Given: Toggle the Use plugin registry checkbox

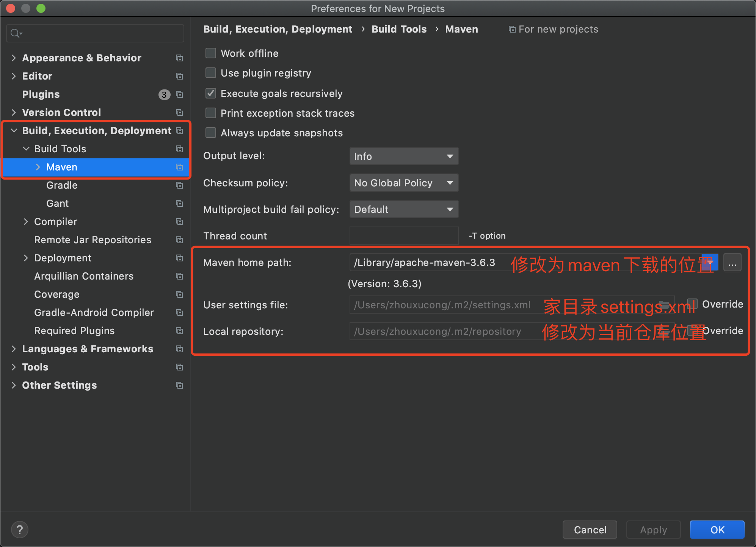Looking at the screenshot, I should pyautogui.click(x=211, y=73).
